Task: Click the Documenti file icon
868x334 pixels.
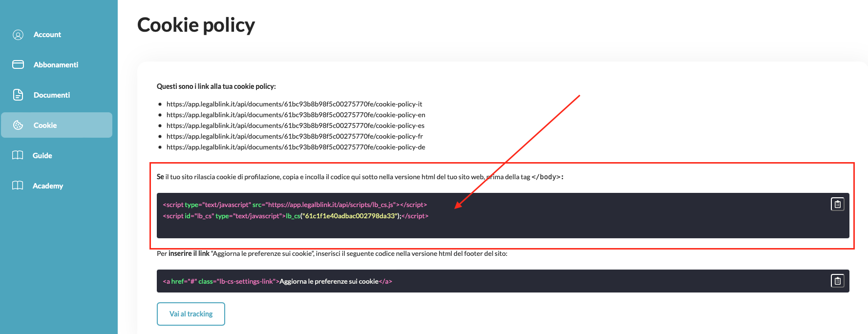Action: pyautogui.click(x=18, y=95)
